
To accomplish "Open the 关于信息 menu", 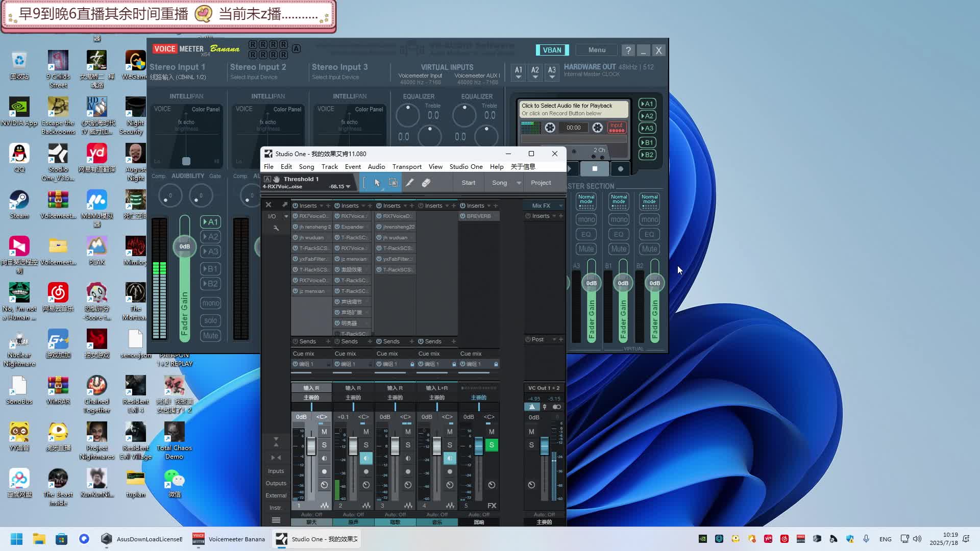I will pyautogui.click(x=523, y=167).
